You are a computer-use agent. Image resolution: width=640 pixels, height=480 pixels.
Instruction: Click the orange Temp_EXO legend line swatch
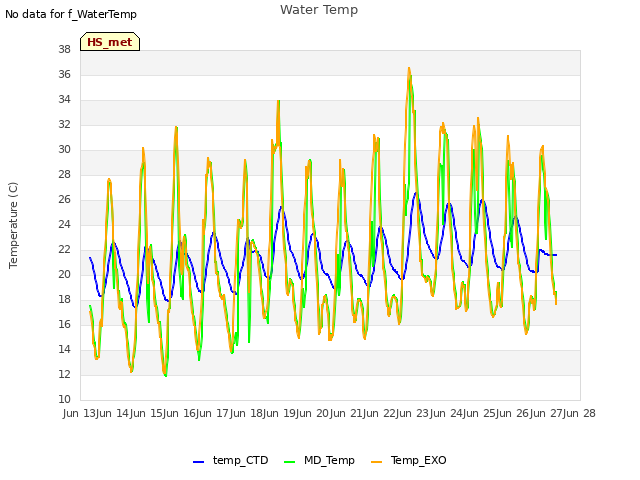click(x=376, y=462)
